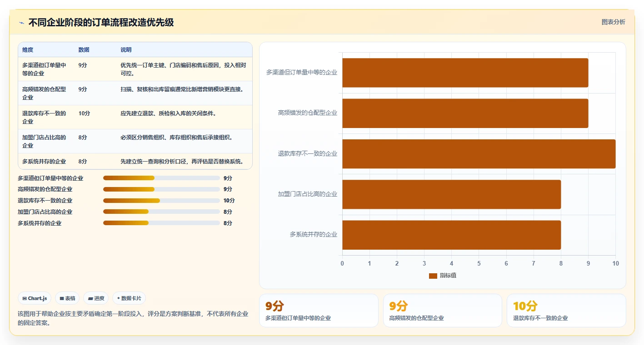The height and width of the screenshot is (345, 644).
Task: Toggle the 指标值 legend color box
Action: tap(433, 276)
